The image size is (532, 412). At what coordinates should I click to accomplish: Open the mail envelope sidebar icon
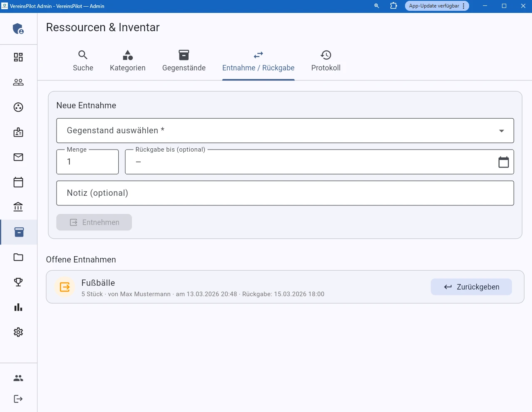pos(18,157)
